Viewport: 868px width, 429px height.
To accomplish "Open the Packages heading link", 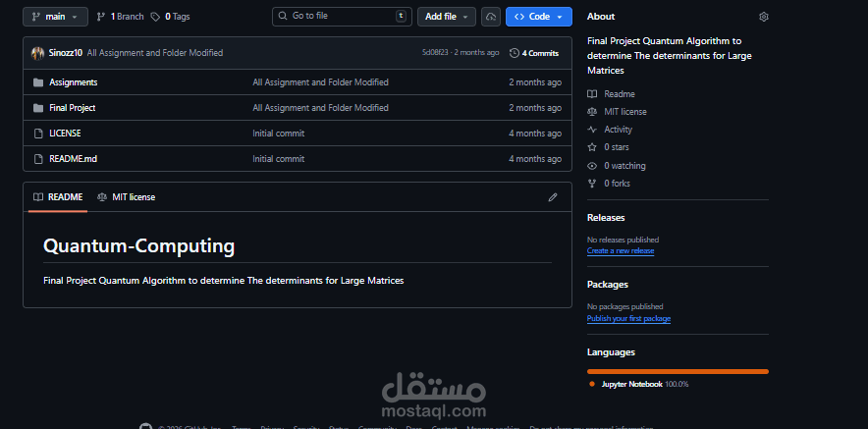I will click(x=607, y=285).
